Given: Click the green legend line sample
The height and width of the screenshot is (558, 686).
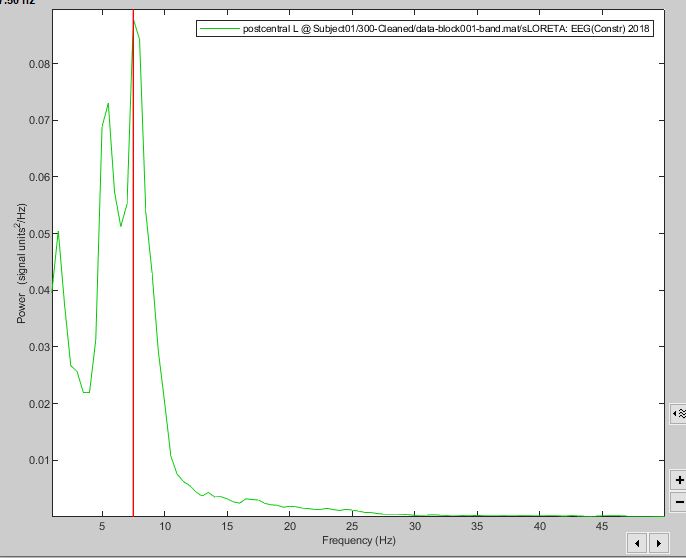Looking at the screenshot, I should (220, 29).
